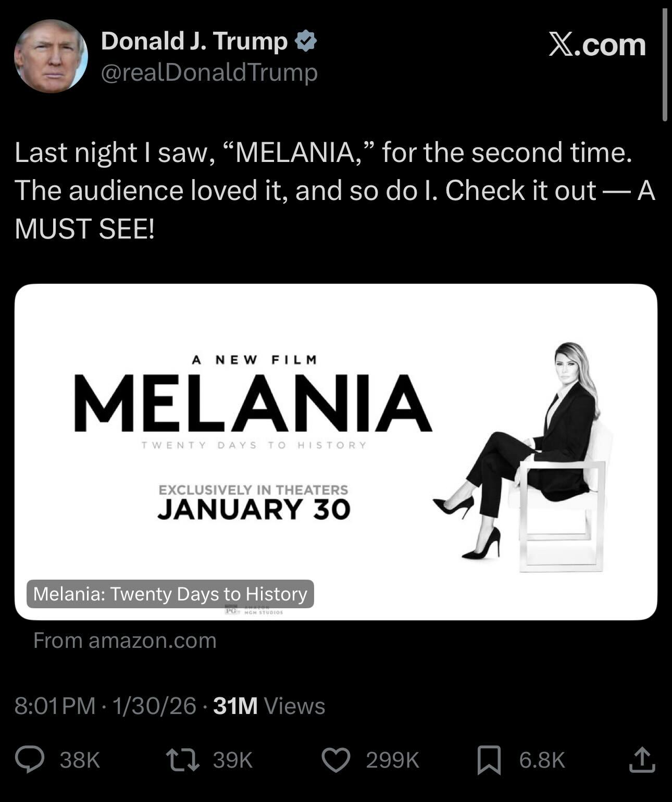
Task: Open the share upload icon
Action: pos(642,759)
